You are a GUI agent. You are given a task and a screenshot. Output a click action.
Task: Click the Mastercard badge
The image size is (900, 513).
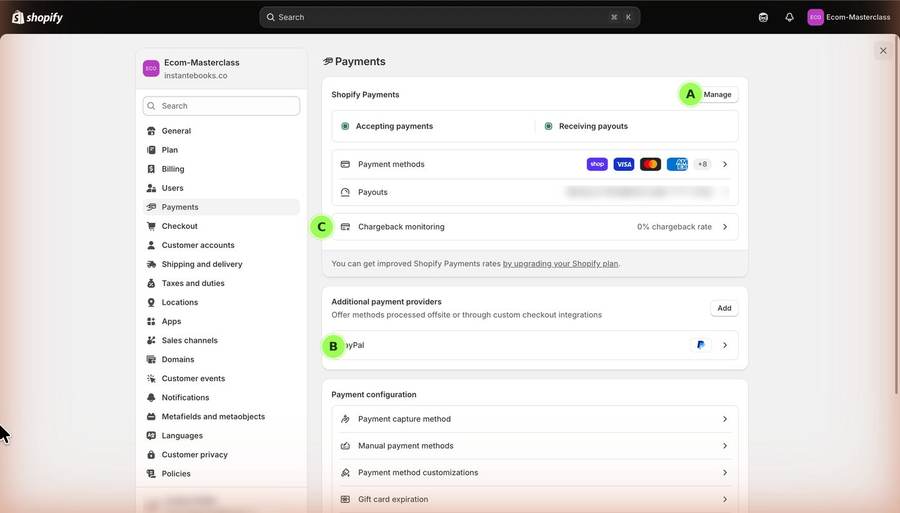[x=650, y=164]
